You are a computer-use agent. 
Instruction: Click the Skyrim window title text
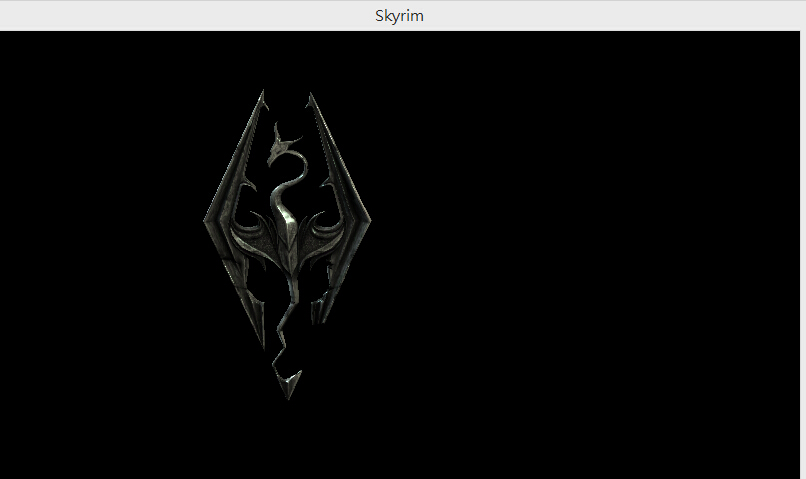pos(399,16)
